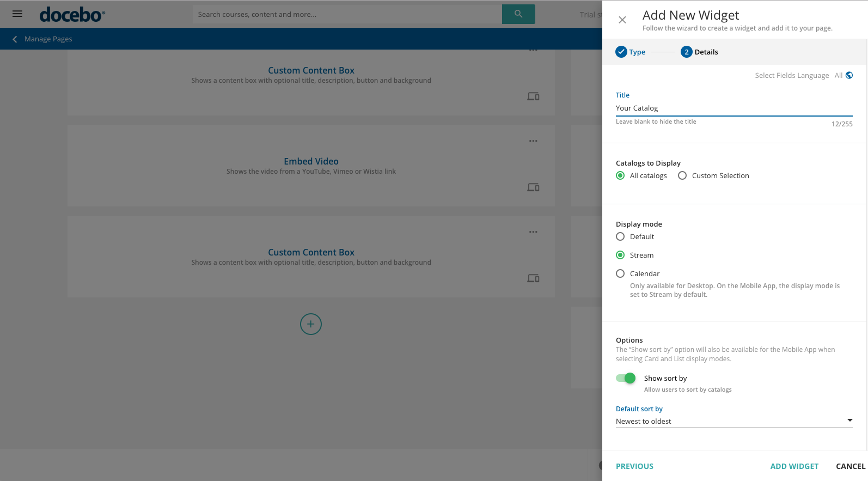The height and width of the screenshot is (481, 868).
Task: Click the globe language icon
Action: point(849,75)
